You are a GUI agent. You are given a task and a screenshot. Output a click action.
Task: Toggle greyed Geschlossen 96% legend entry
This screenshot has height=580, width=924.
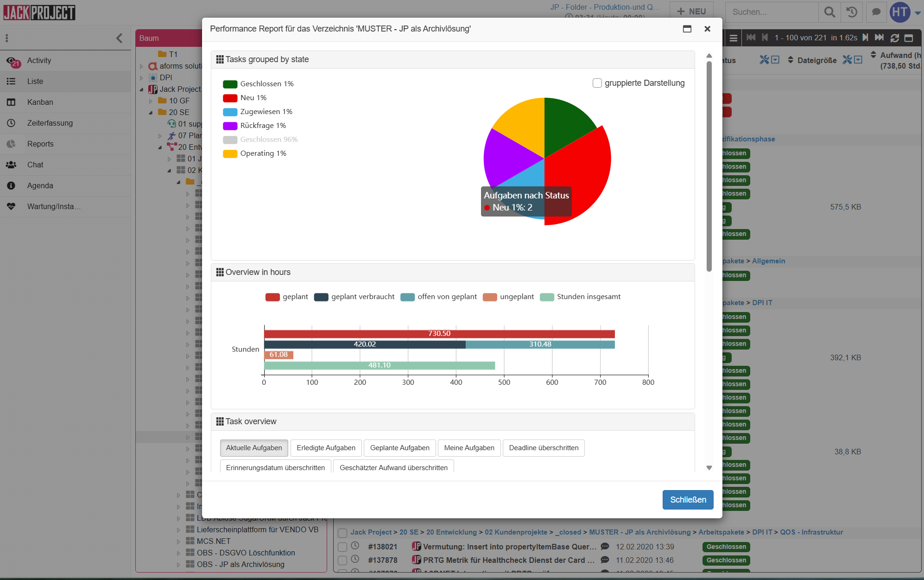tap(260, 140)
